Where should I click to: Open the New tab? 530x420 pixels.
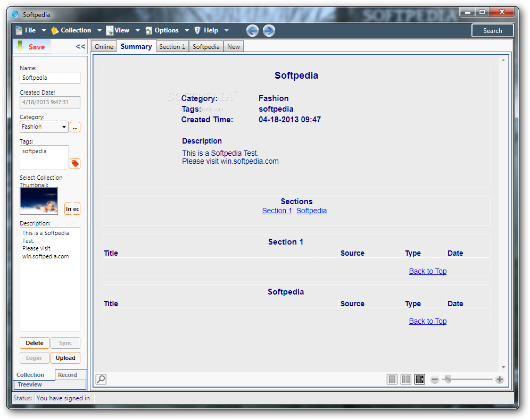(234, 47)
